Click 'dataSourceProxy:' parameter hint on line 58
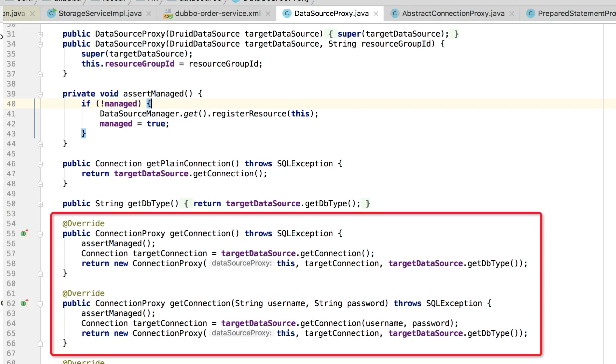The image size is (616, 364). click(x=242, y=263)
